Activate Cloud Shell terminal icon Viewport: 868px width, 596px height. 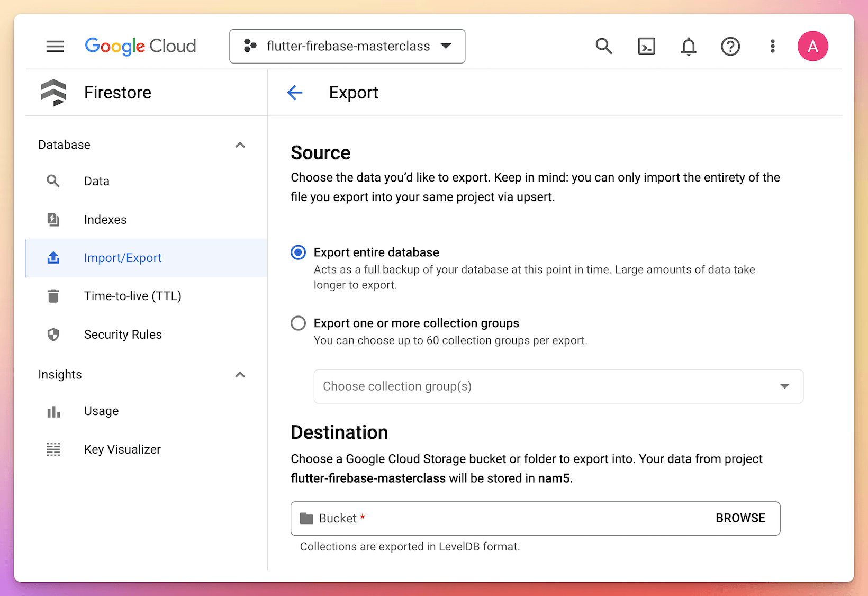click(646, 47)
